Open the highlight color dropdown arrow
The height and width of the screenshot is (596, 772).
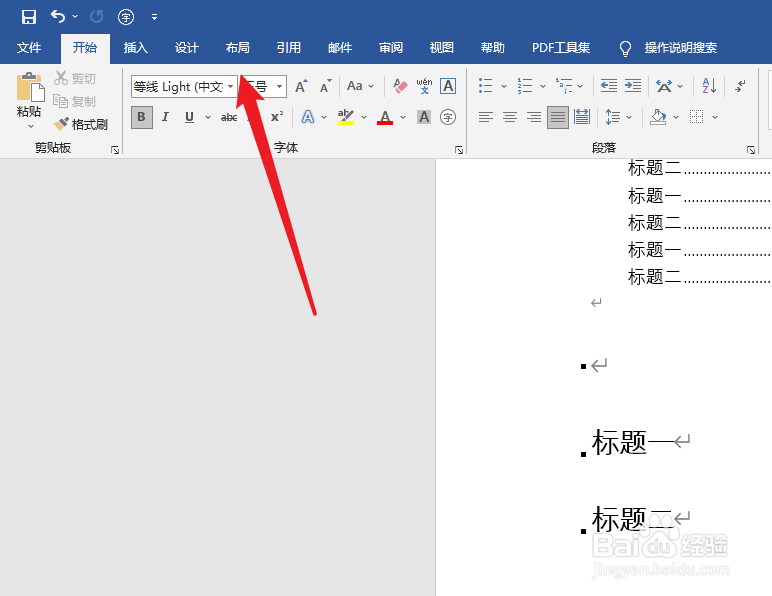pyautogui.click(x=364, y=117)
